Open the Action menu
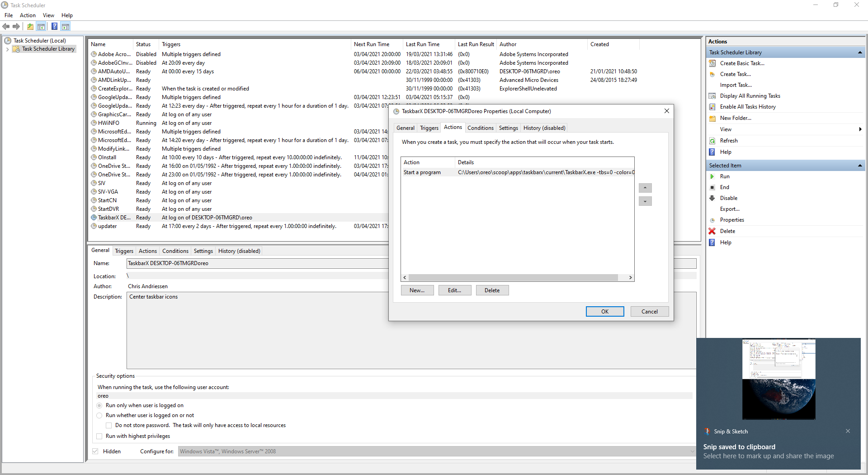This screenshot has width=868, height=475. coord(28,15)
